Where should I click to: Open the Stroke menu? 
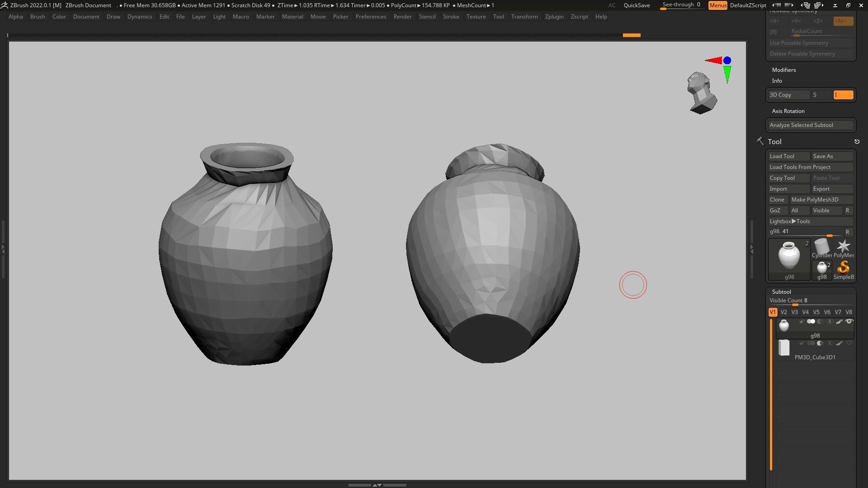coord(450,17)
